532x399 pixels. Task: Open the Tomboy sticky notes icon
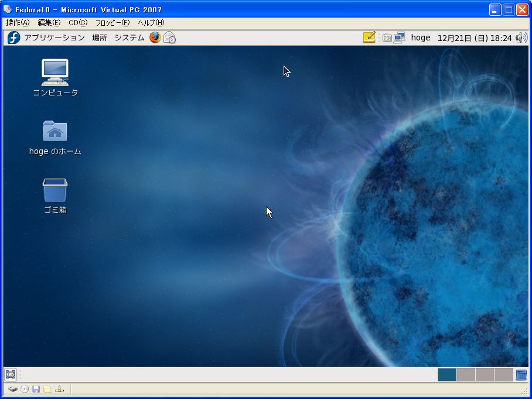coord(369,37)
